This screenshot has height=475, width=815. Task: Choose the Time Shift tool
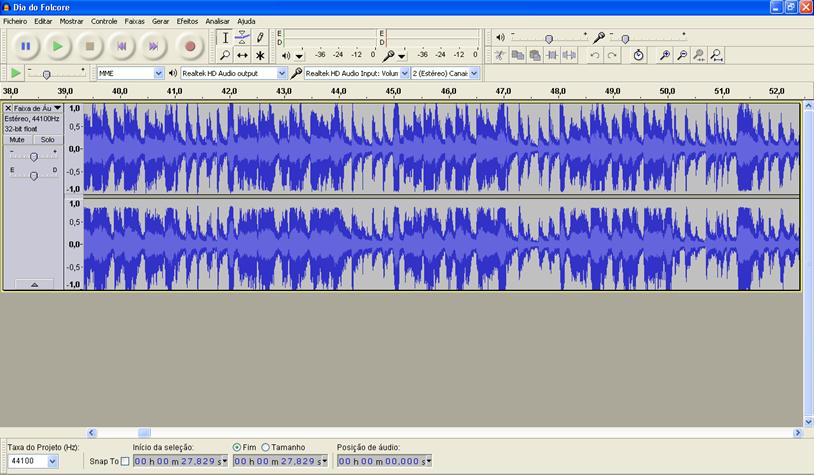pos(242,56)
